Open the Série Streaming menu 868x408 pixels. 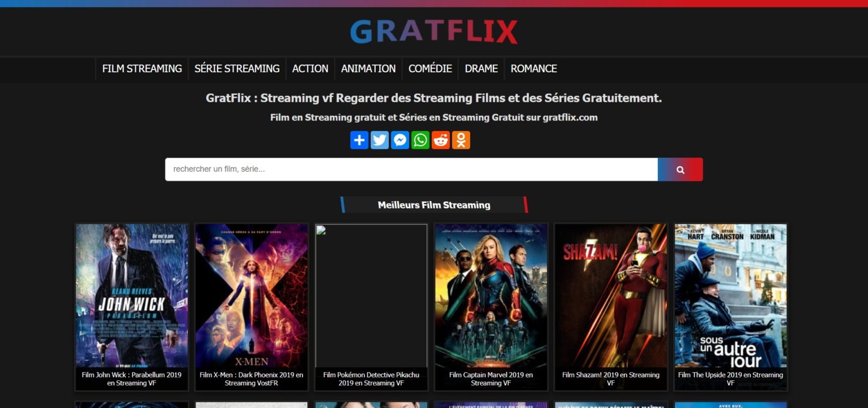pos(237,69)
